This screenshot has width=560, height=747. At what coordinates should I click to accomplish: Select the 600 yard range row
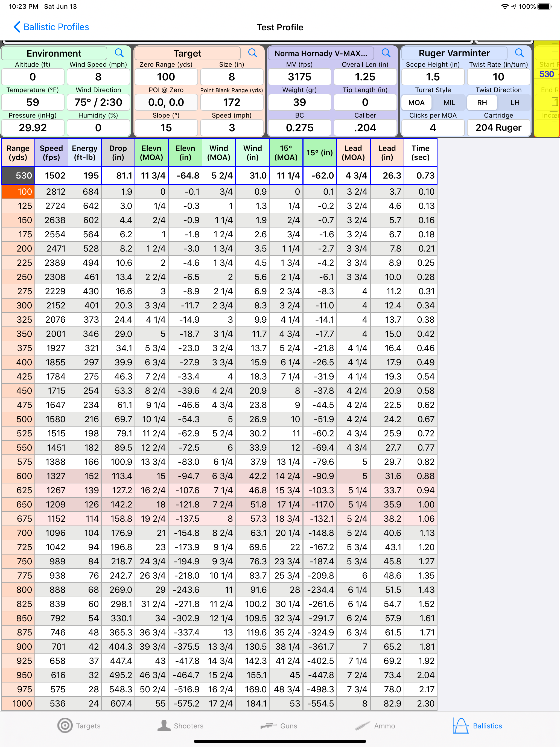tap(219, 476)
